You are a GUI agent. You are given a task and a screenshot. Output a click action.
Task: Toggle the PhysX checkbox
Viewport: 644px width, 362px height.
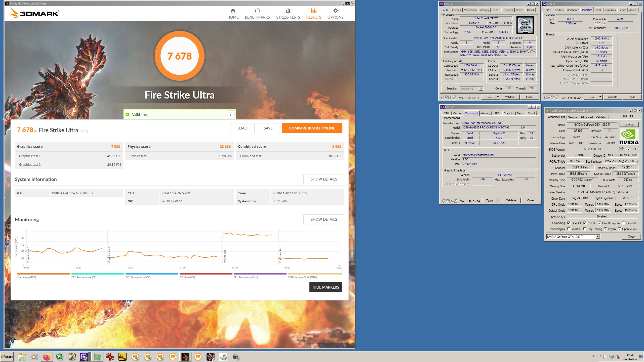click(x=605, y=229)
